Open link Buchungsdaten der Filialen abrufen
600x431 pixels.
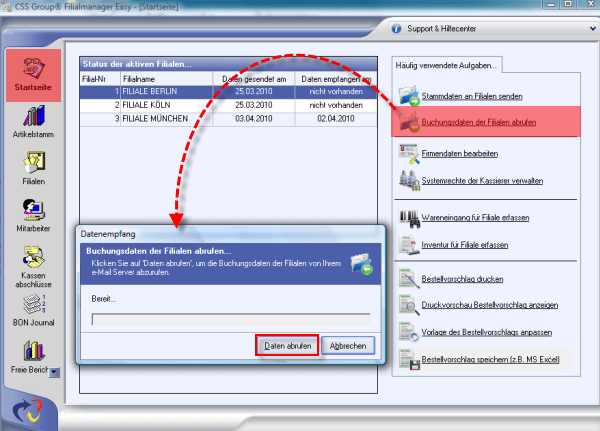479,122
